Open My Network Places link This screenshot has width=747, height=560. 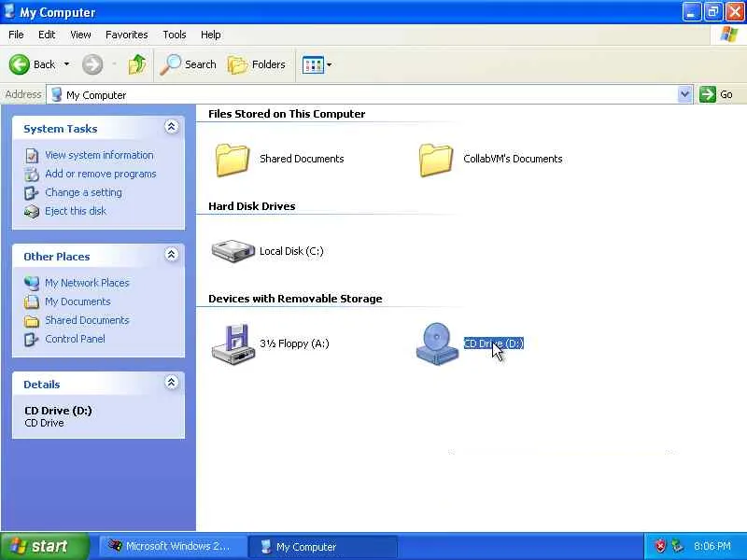tap(87, 283)
